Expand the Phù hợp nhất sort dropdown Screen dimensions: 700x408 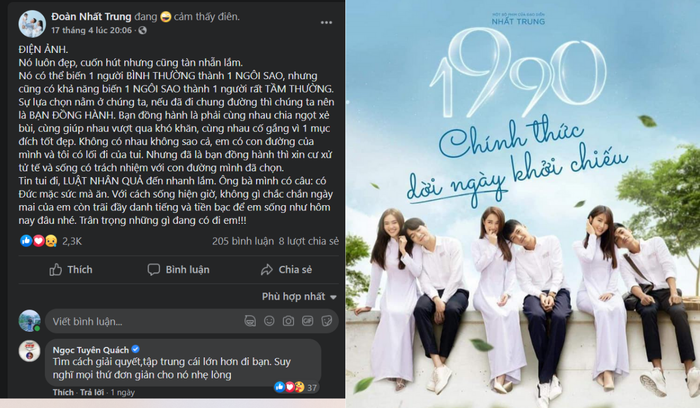click(299, 296)
